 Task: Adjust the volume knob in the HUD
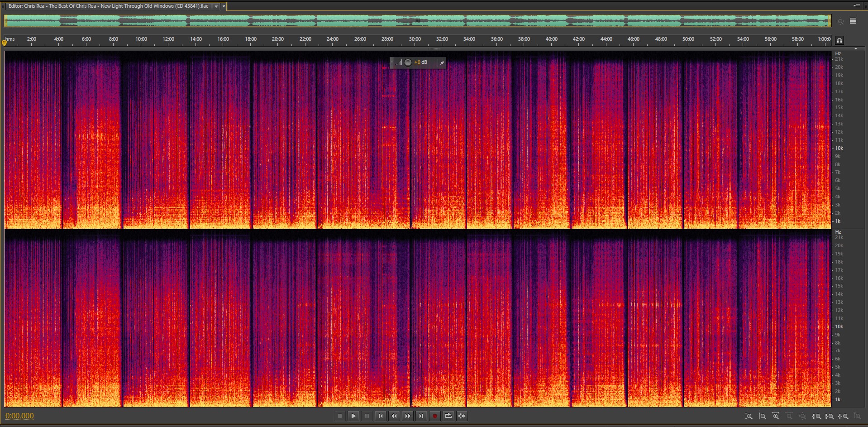tap(408, 62)
